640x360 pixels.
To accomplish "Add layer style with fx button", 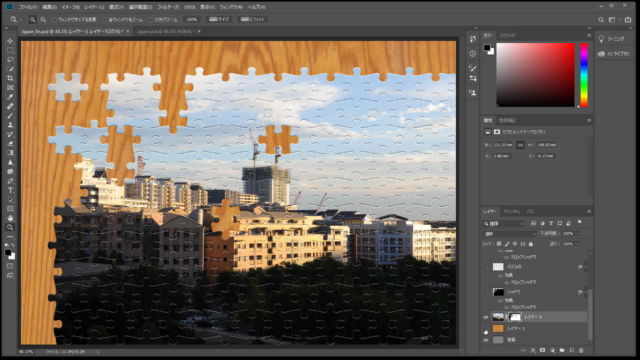I will [533, 350].
